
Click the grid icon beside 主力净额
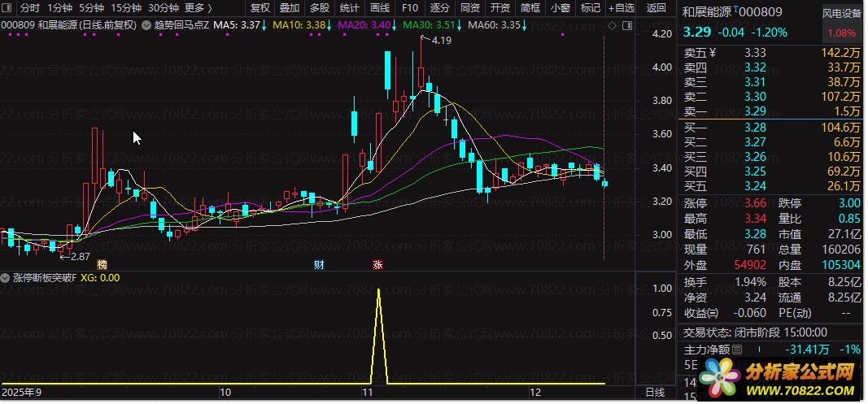point(737,350)
